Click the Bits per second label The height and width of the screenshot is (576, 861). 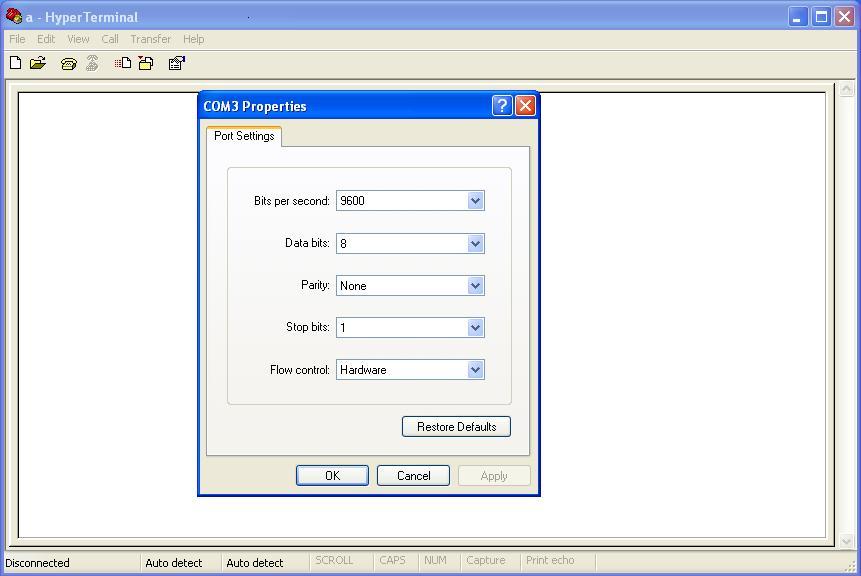292,201
